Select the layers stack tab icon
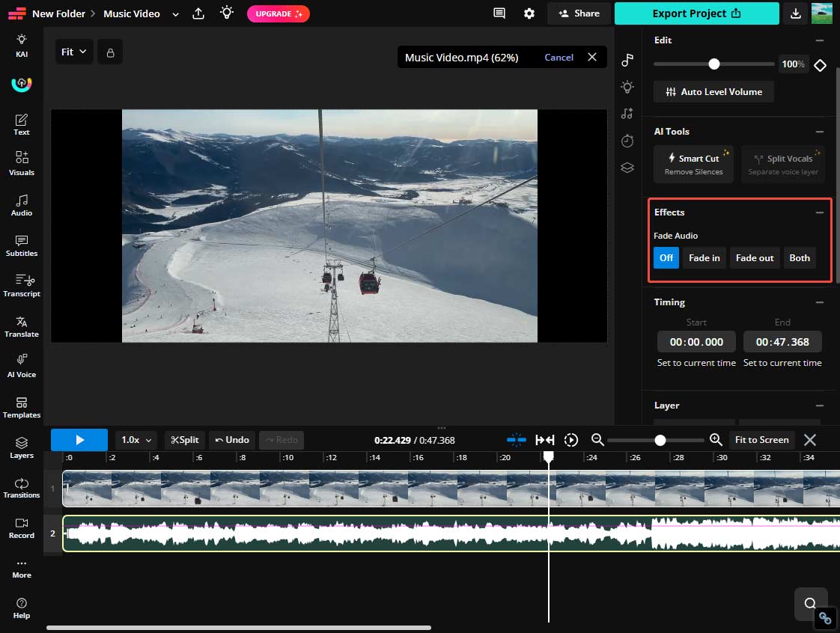 pos(627,168)
